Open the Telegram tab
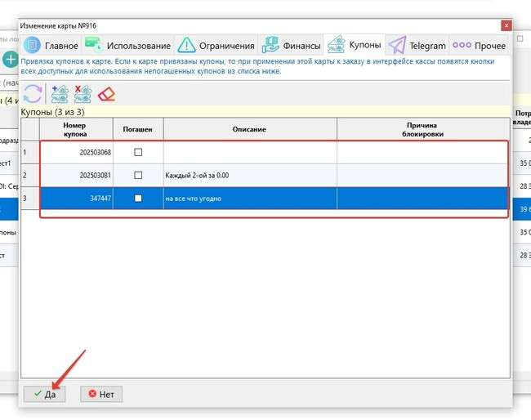 [418, 45]
